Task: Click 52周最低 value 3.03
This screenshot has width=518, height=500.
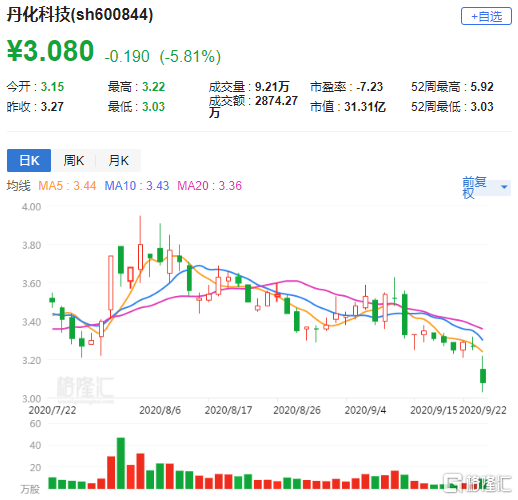Action: pos(482,107)
